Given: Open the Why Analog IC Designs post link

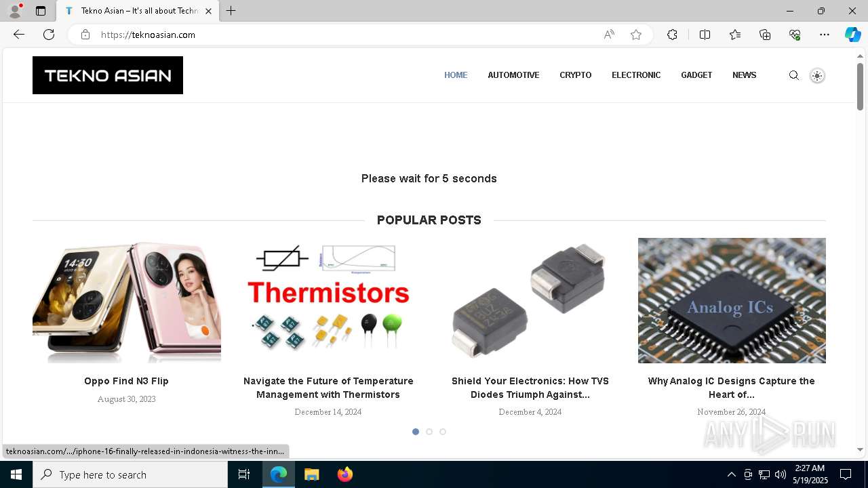Looking at the screenshot, I should [x=732, y=388].
